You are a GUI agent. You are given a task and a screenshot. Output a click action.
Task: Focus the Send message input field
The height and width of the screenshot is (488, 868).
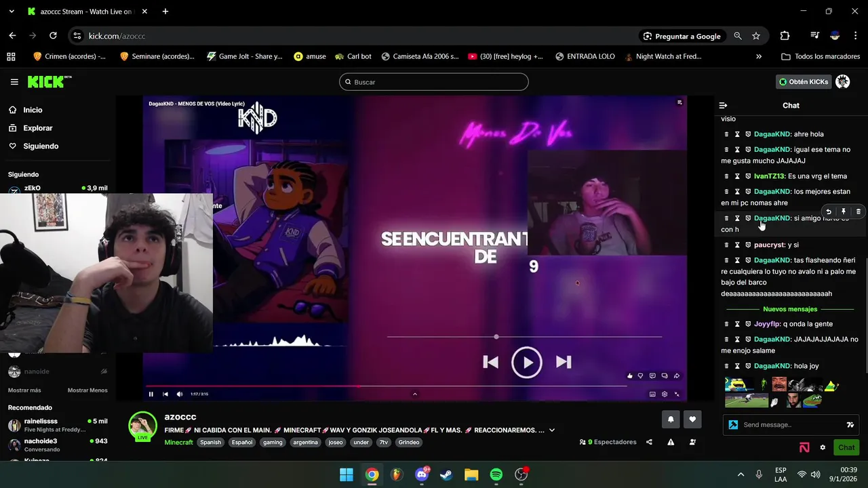[x=791, y=425]
